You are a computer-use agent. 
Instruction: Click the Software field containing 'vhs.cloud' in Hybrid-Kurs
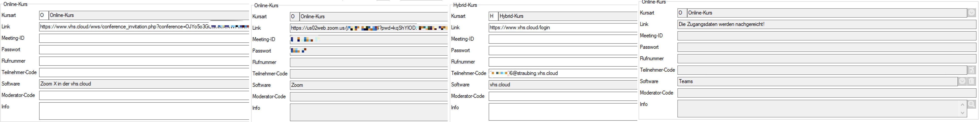pos(563,85)
